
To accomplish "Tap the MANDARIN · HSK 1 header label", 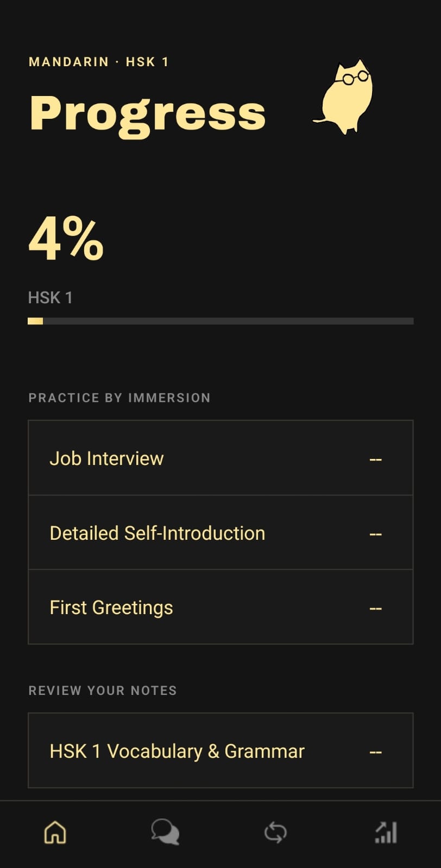I will [x=98, y=62].
